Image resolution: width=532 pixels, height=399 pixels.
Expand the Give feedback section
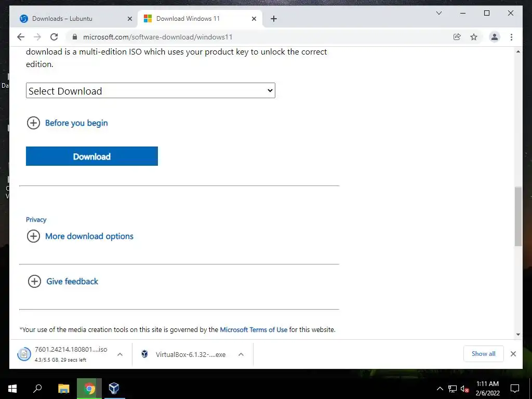63,281
